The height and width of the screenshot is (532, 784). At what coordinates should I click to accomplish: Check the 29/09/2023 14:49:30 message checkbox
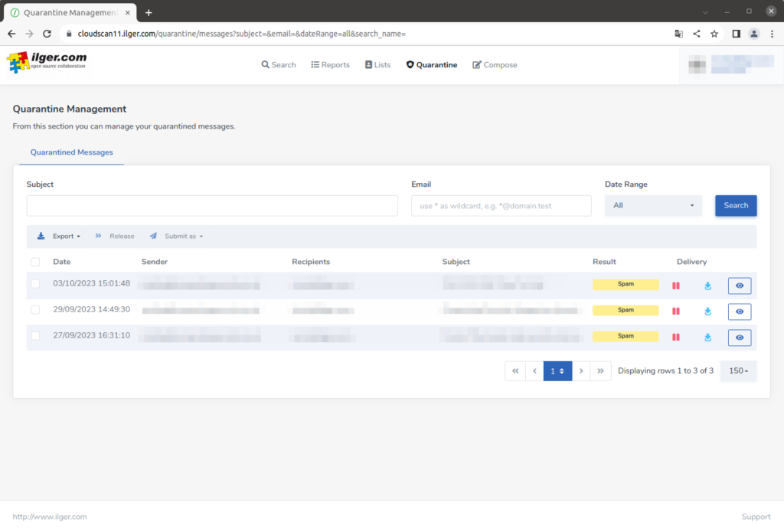coord(35,309)
